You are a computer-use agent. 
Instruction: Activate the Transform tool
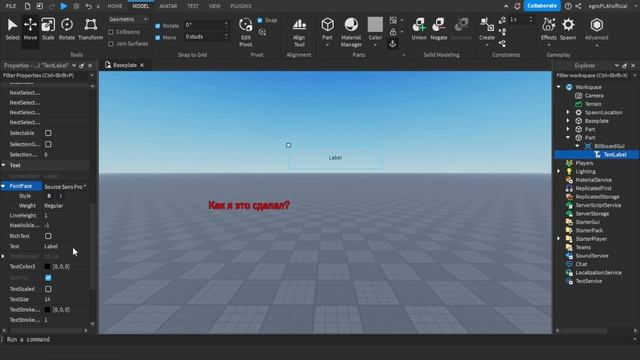click(91, 29)
